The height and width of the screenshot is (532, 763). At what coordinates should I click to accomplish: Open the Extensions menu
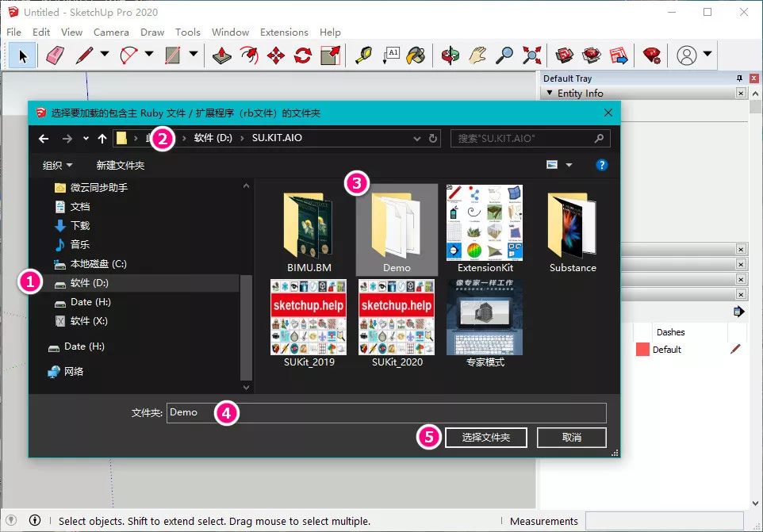point(284,32)
